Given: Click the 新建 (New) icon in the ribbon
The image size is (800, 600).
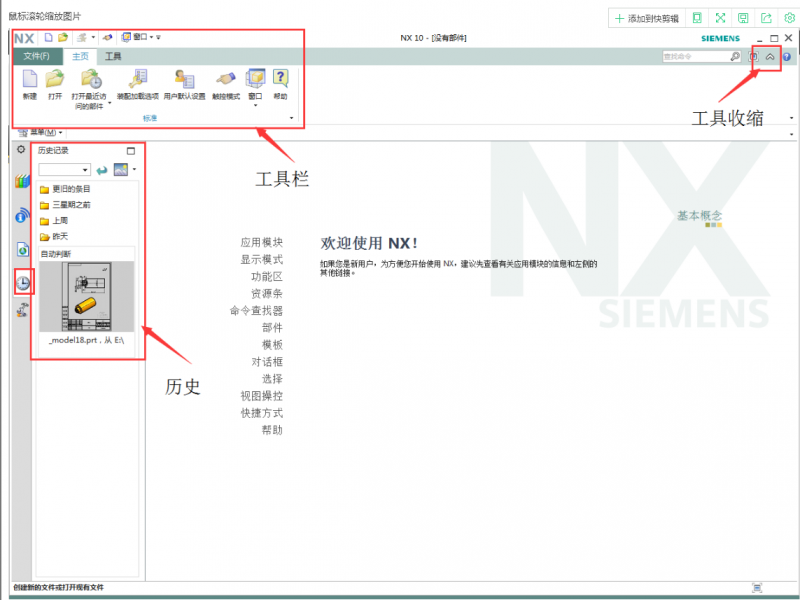Looking at the screenshot, I should point(30,80).
